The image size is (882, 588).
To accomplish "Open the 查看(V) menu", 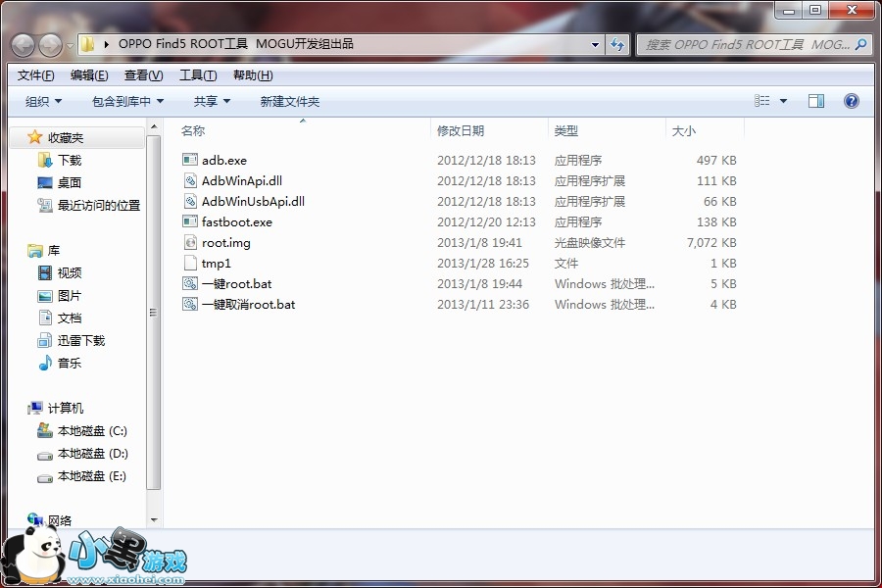I will [x=143, y=75].
